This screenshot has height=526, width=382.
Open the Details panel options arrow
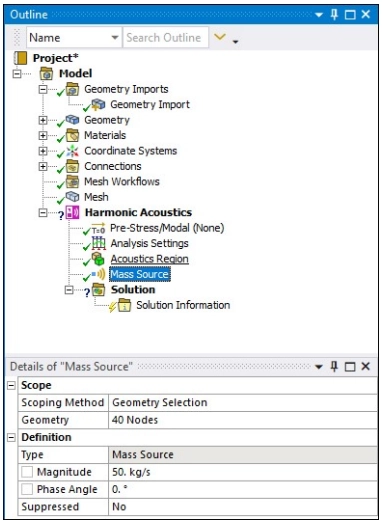coord(319,367)
